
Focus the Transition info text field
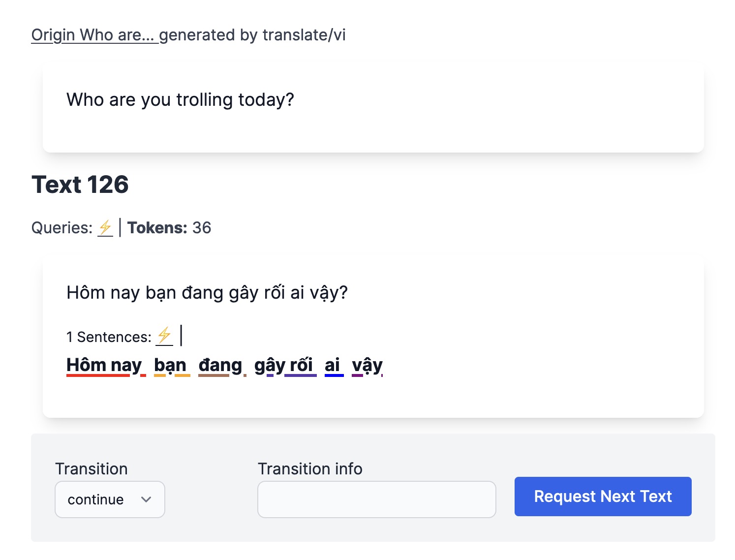376,499
